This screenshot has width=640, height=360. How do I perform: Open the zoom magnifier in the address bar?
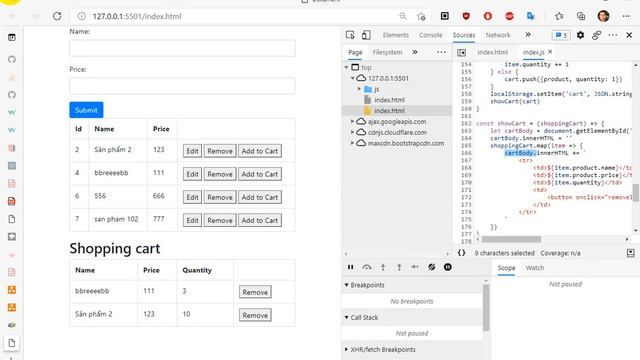tap(403, 16)
